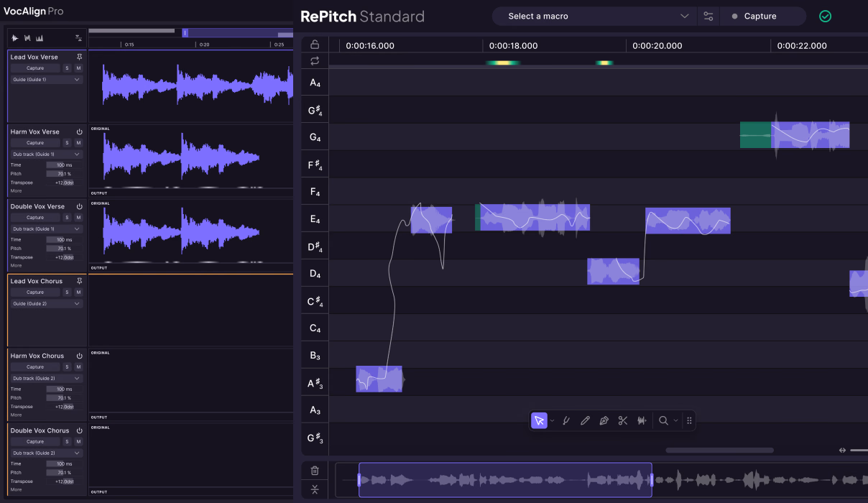868x503 pixels.
Task: Click Capture on Harm Vox Verse
Action: click(35, 143)
